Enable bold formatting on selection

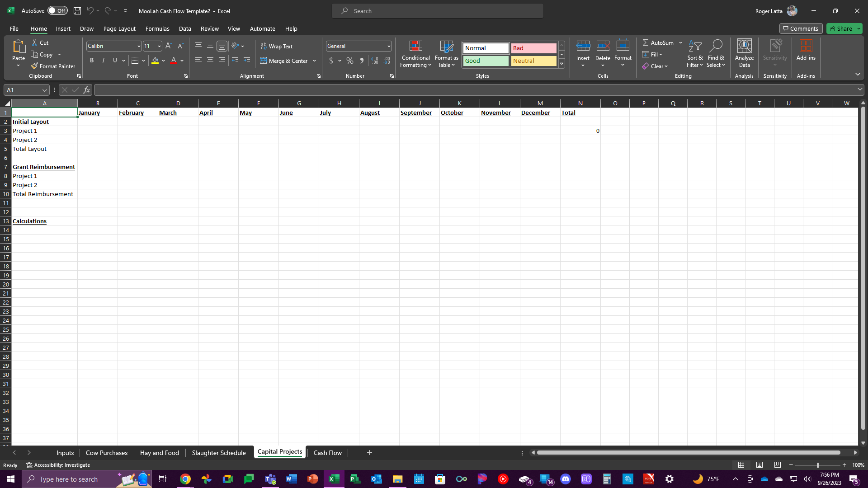[92, 61]
